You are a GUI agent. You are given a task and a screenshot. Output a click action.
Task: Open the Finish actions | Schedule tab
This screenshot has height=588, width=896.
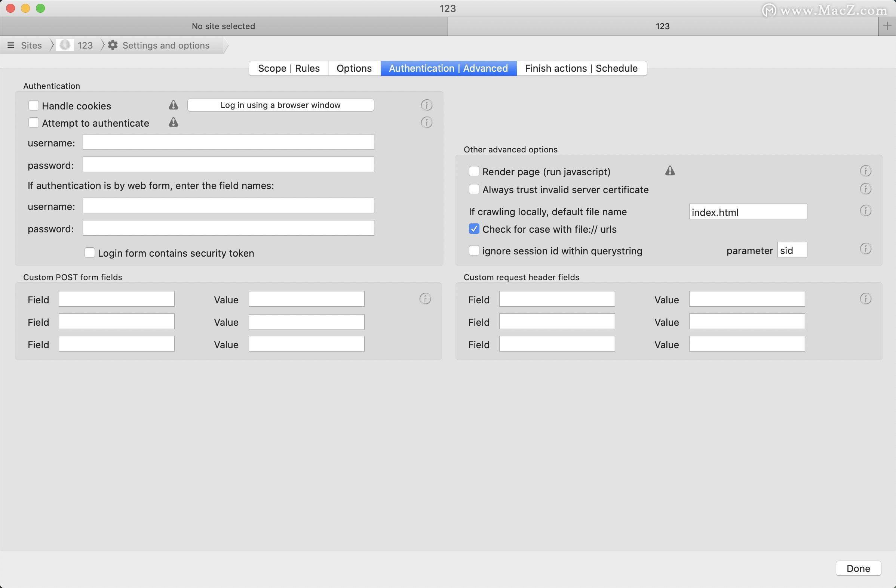coord(581,68)
